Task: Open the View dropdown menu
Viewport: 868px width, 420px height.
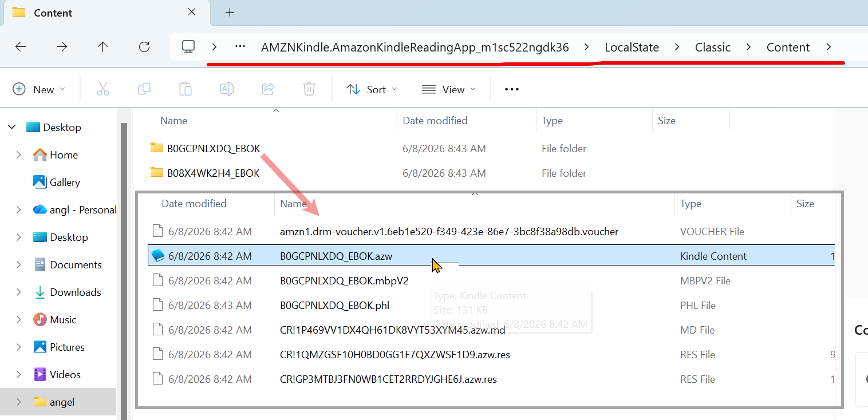Action: pyautogui.click(x=449, y=89)
